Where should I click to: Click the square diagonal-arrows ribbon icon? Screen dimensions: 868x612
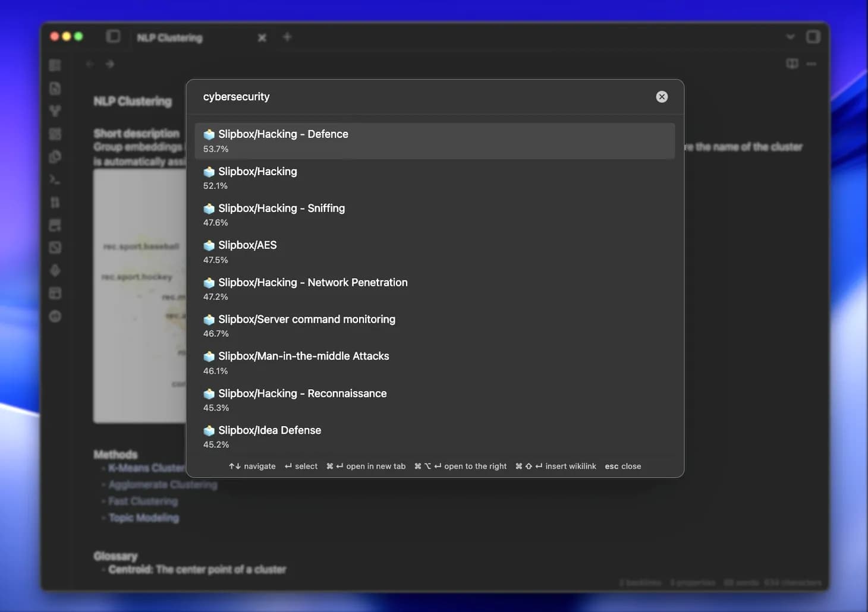55,248
